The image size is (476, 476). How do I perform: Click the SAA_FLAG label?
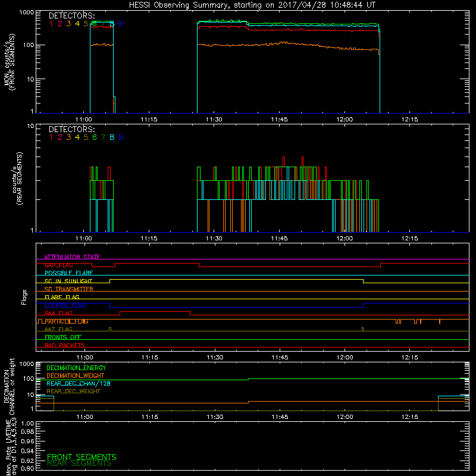coord(58,314)
